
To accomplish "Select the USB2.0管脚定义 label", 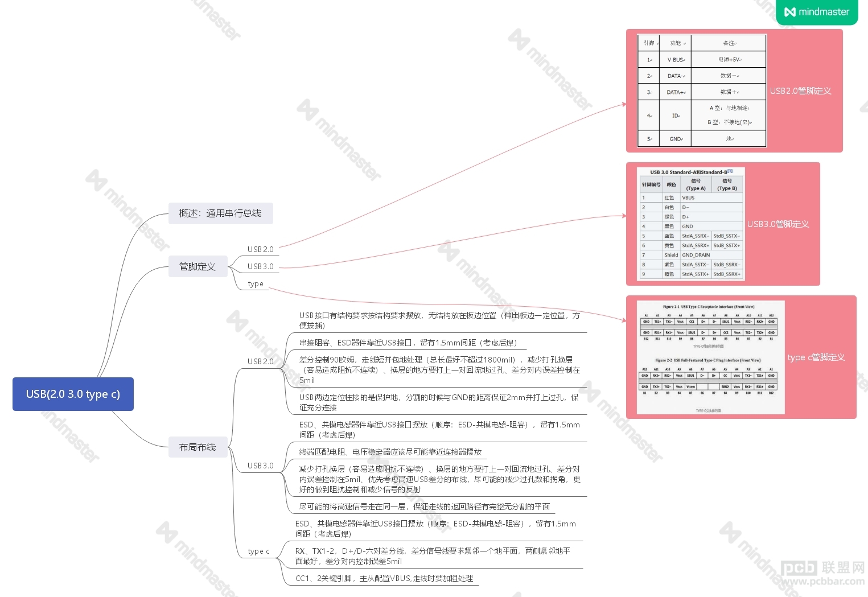I will (x=800, y=91).
